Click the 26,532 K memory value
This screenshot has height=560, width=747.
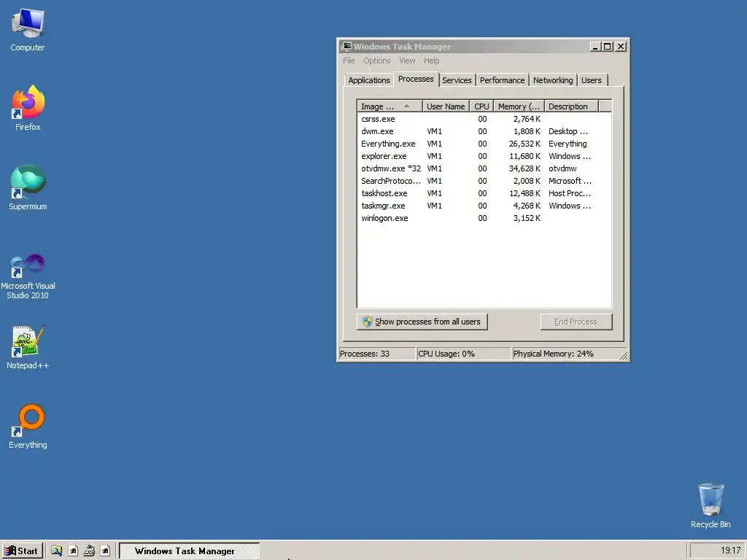coord(525,144)
